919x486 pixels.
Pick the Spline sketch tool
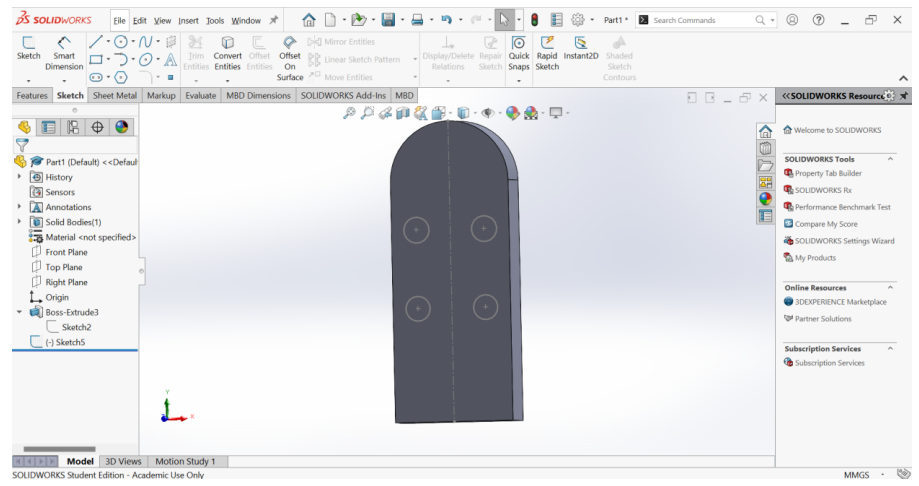tap(146, 42)
